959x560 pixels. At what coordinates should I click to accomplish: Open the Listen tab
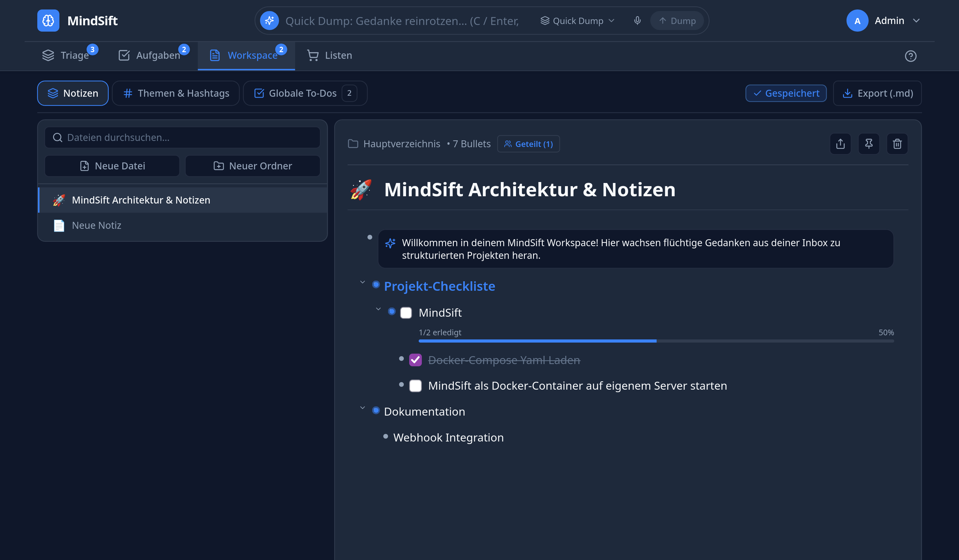(330, 56)
